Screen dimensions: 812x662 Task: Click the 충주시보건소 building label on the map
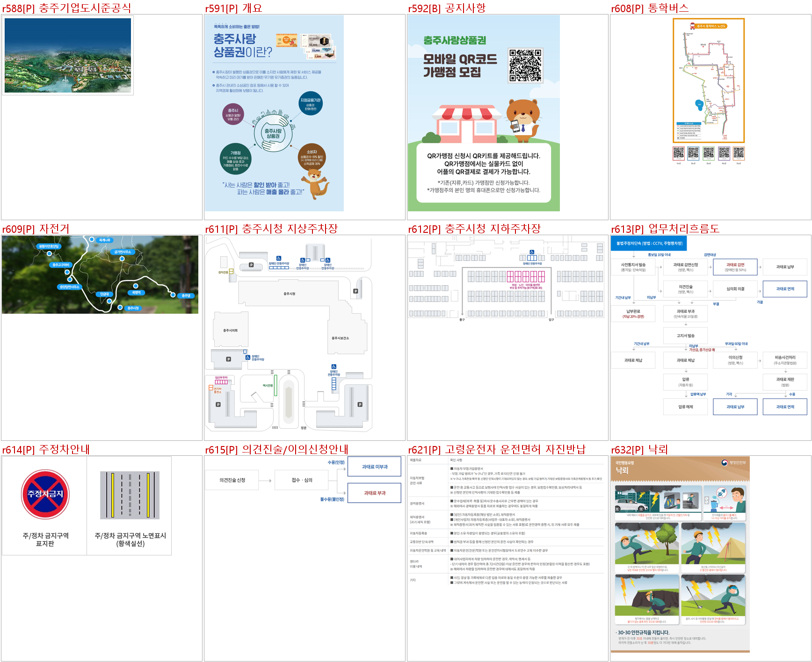(340, 338)
